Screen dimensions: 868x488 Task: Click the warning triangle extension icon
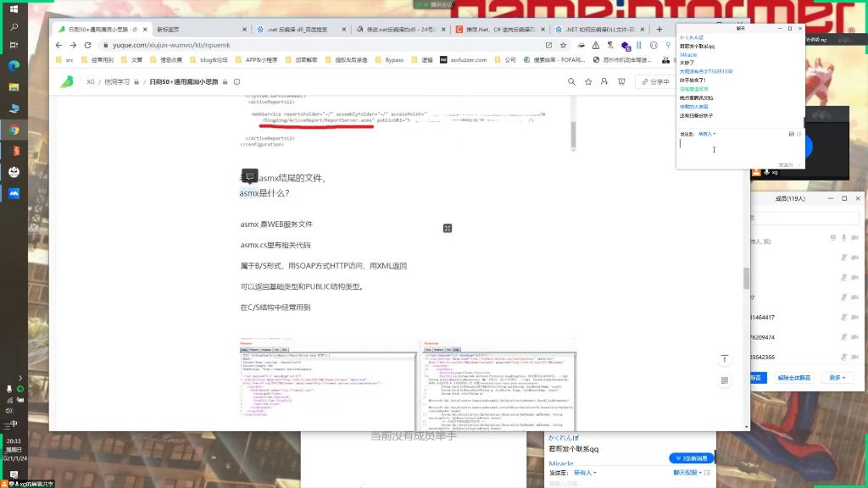[x=596, y=46]
